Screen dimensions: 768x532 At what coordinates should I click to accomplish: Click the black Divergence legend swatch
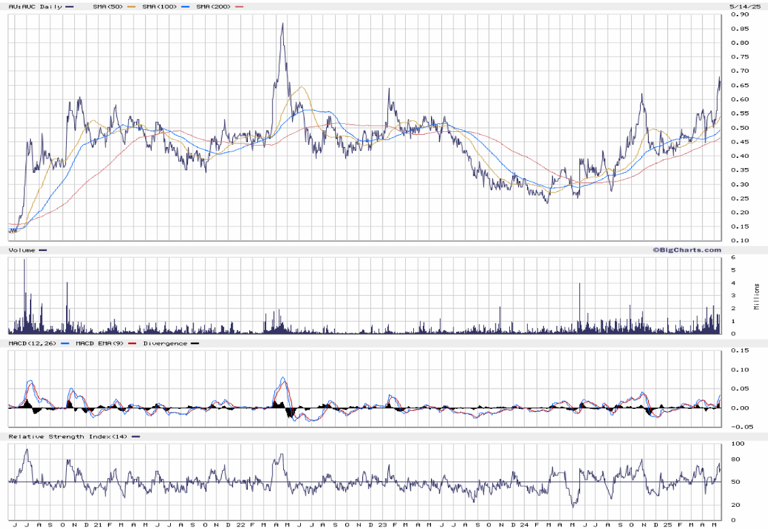point(195,344)
